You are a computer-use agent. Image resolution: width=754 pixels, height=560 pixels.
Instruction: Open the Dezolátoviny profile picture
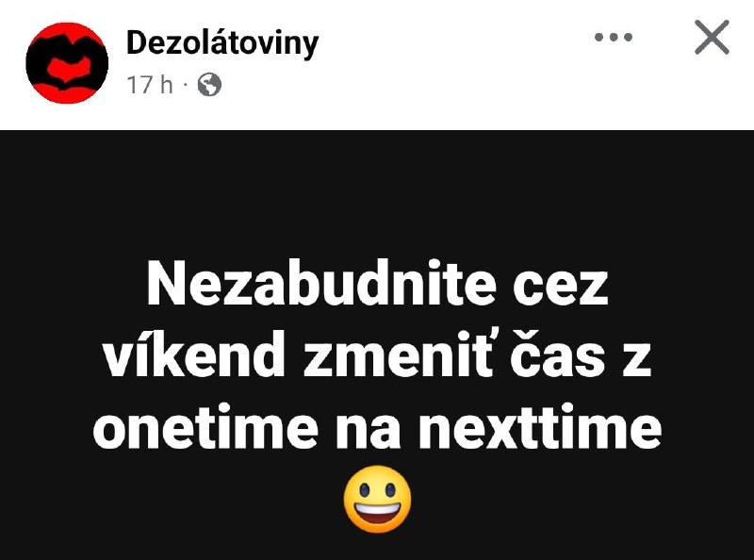pos(67,63)
